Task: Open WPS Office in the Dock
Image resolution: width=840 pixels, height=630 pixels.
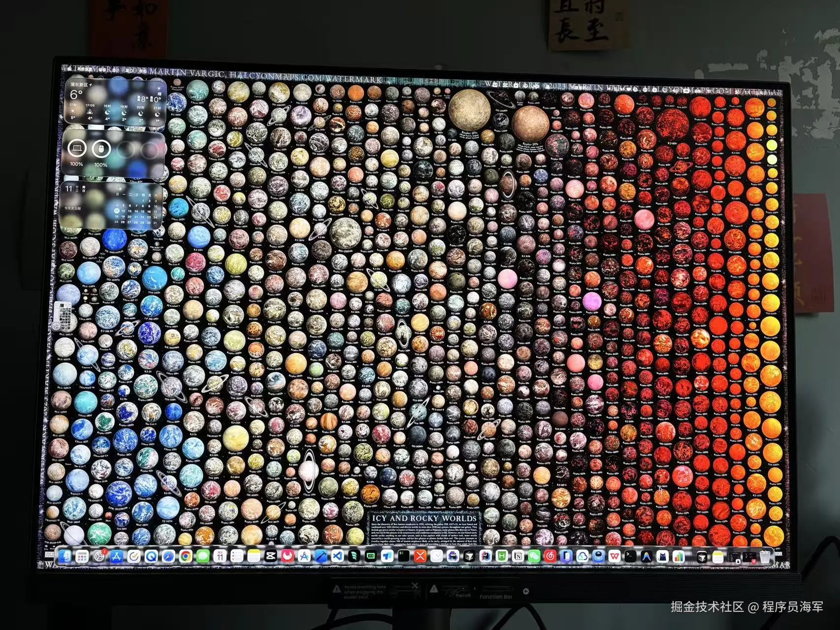Action: 614,556
